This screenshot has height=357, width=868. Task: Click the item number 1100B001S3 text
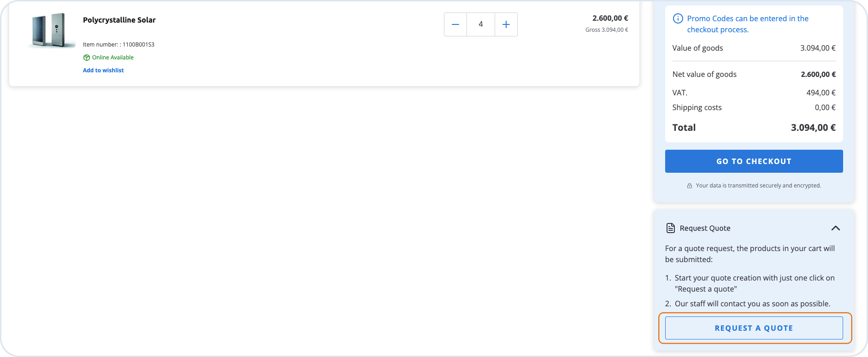click(x=118, y=45)
